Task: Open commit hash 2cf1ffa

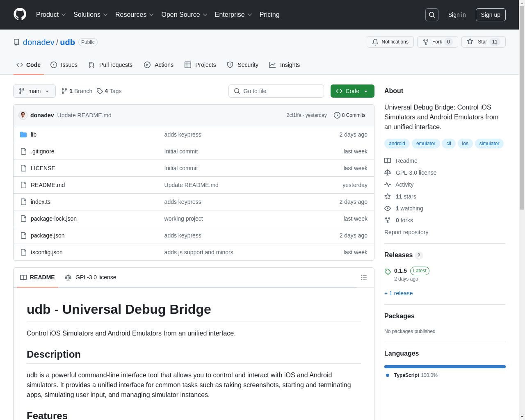Action: pos(294,115)
